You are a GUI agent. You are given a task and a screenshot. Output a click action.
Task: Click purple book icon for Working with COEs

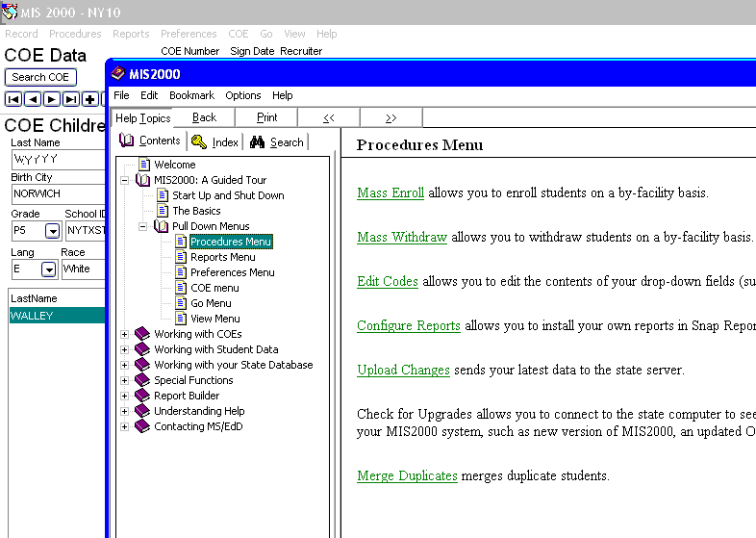coord(142,333)
